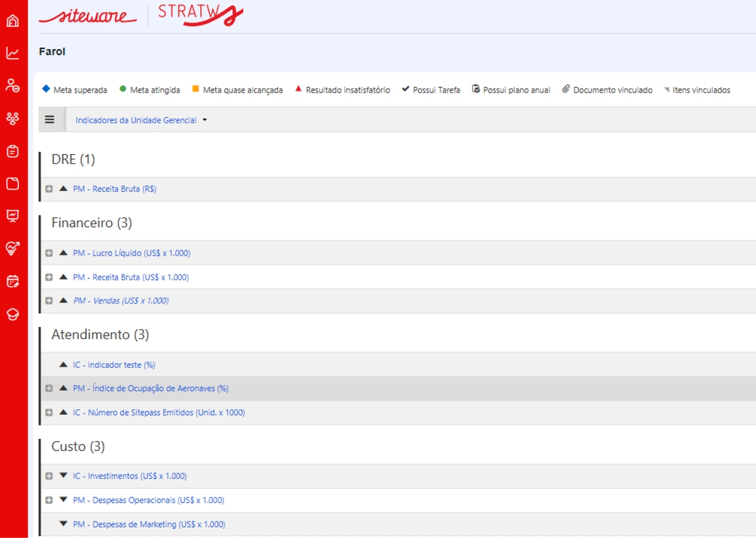Open the PM - Vendas indicator link
This screenshot has height=538, width=756.
(121, 301)
